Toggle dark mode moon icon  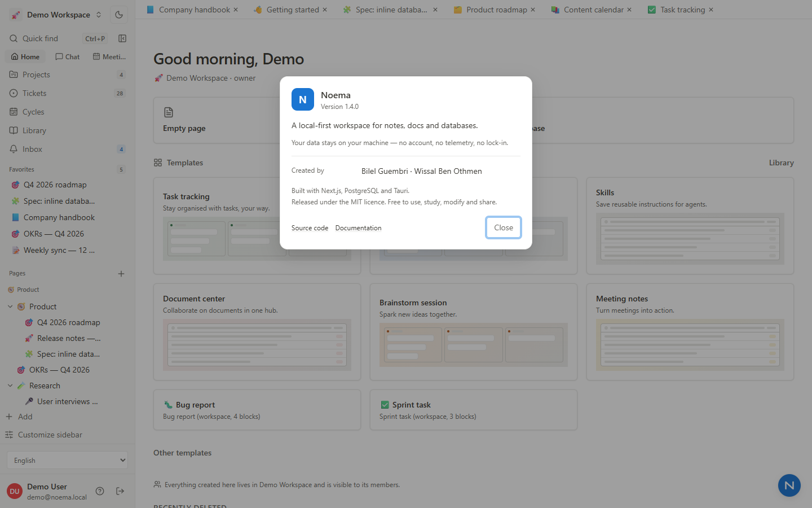click(x=119, y=15)
